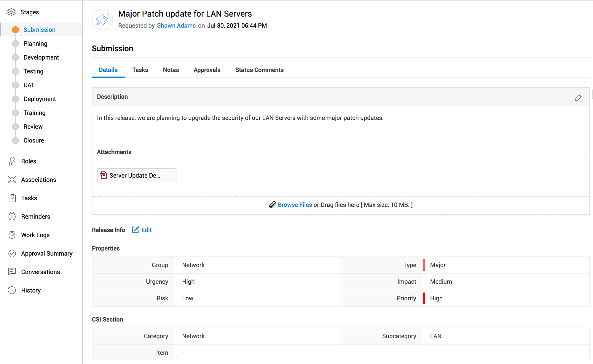Click the Major type value
This screenshot has height=364, width=593.
tap(438, 265)
